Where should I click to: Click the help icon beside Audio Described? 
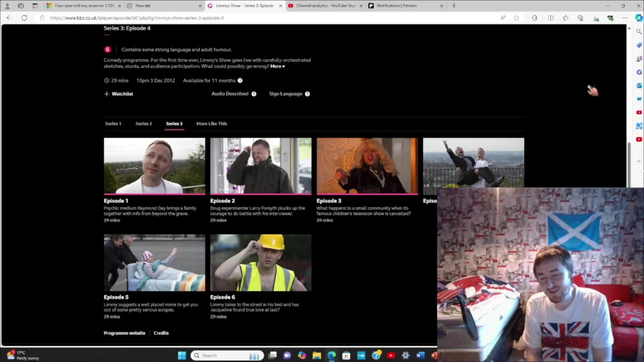tap(254, 94)
